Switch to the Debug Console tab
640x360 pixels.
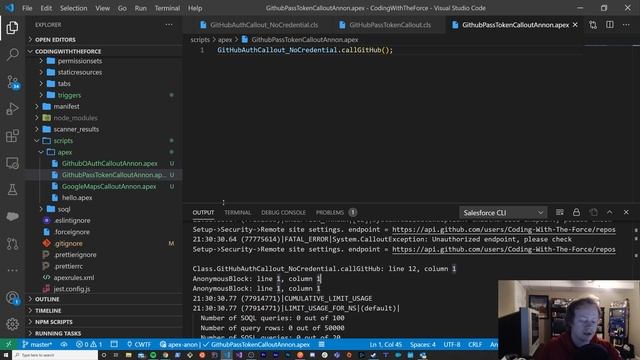click(283, 212)
